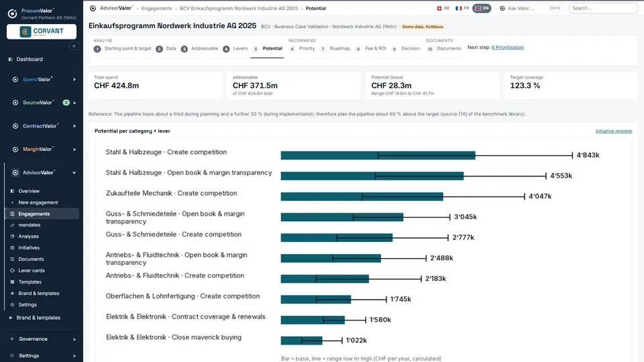644x362 pixels.
Task: Open step 6 Priority tab
Action: point(302,49)
